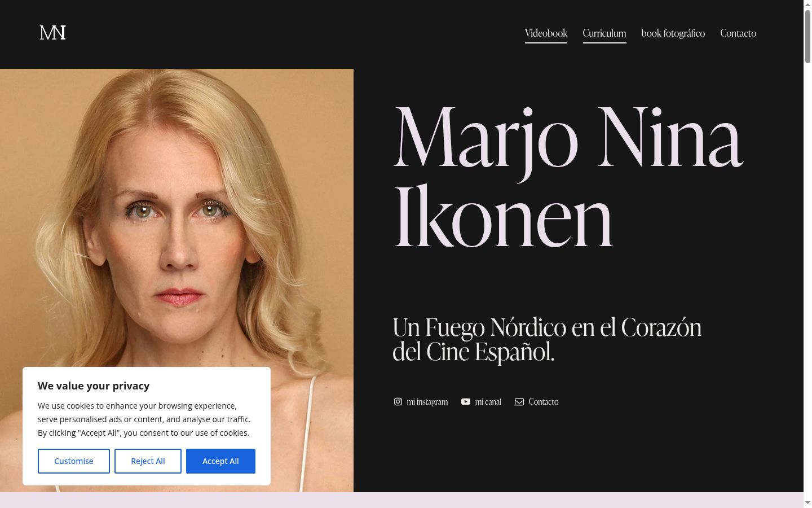Select Contacto in the top navigation
This screenshot has width=812, height=508.
point(738,33)
